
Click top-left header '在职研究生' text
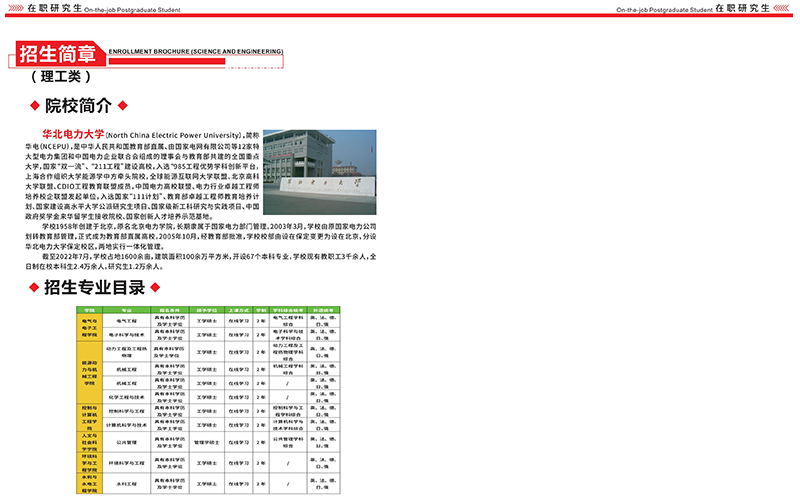[54, 8]
